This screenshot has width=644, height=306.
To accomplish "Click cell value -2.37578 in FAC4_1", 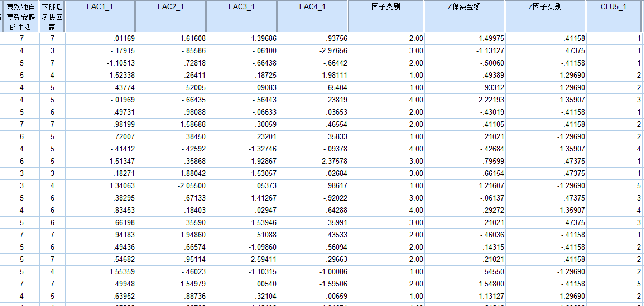I will (x=313, y=161).
